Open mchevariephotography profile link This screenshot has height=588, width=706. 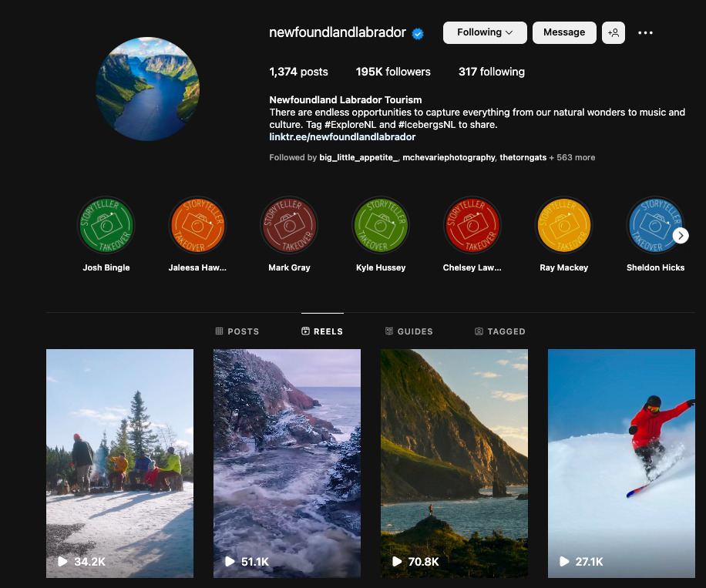click(449, 157)
